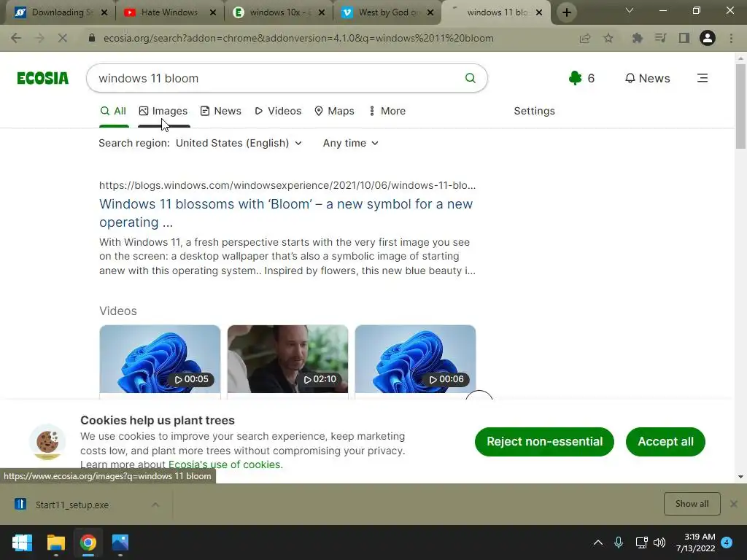Close the downloads bar

(x=734, y=504)
